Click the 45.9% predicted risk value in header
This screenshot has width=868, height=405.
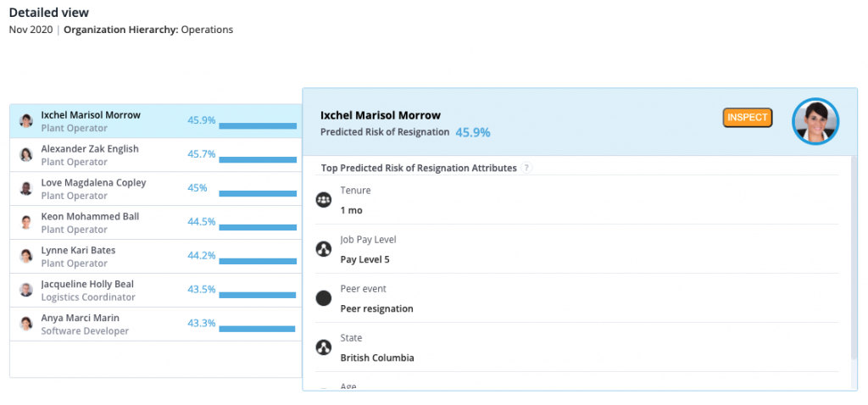click(x=473, y=133)
